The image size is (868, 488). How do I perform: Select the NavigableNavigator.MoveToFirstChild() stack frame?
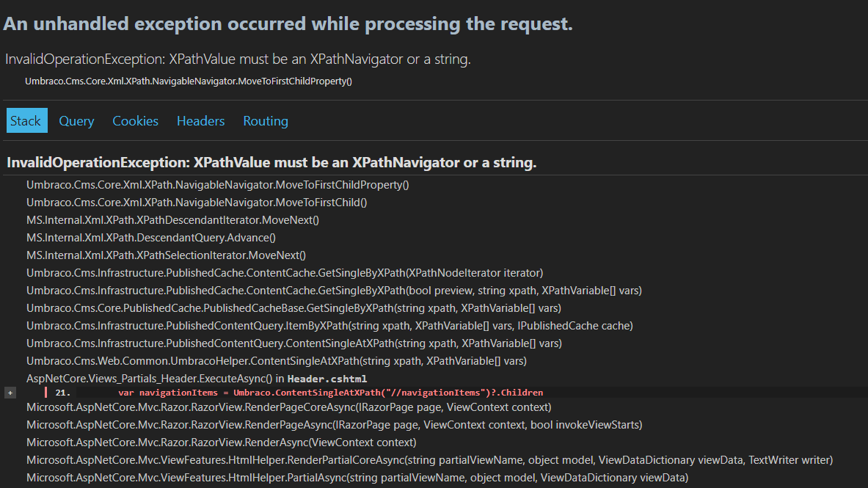click(x=197, y=203)
